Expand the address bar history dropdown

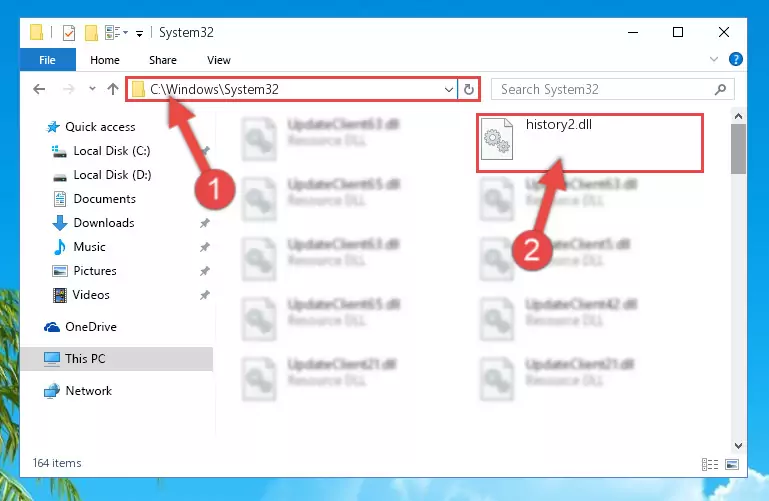448,89
